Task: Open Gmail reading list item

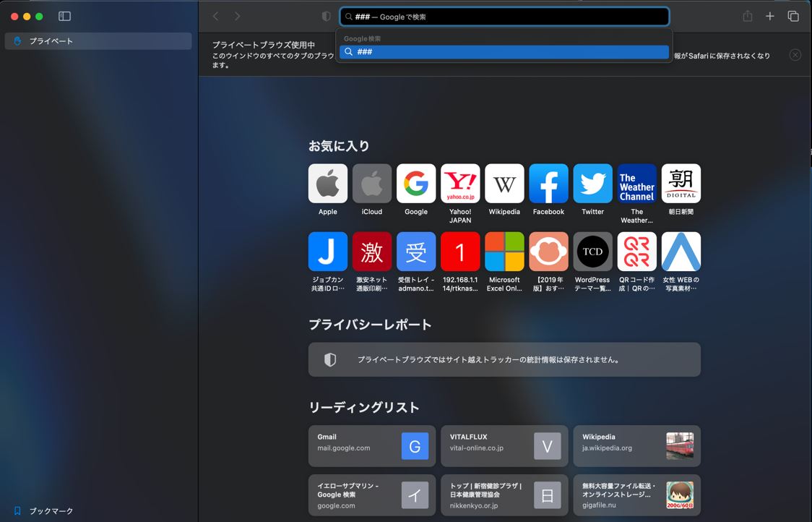Action: 372,446
